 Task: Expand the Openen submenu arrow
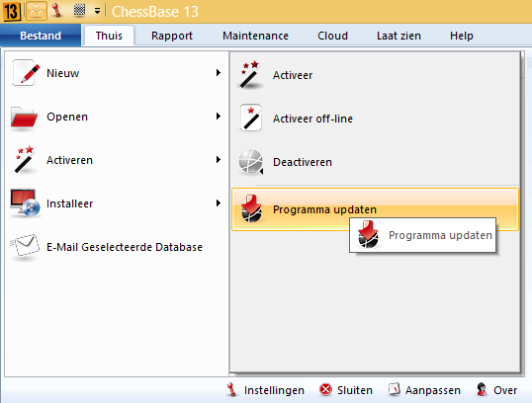(219, 116)
